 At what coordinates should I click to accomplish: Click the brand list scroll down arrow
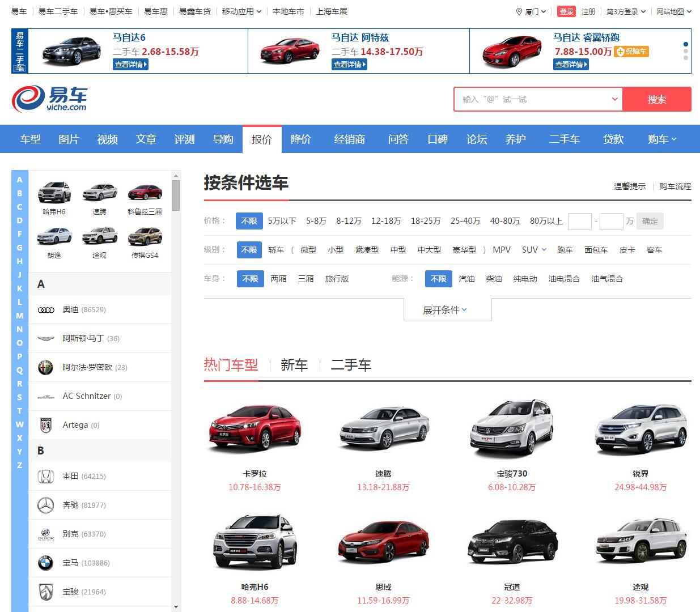pyautogui.click(x=176, y=606)
